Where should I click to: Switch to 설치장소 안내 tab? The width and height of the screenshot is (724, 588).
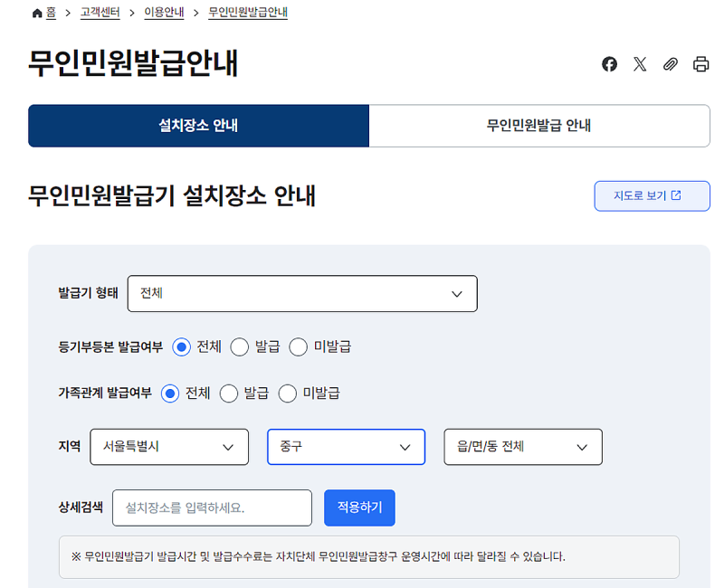tap(198, 126)
